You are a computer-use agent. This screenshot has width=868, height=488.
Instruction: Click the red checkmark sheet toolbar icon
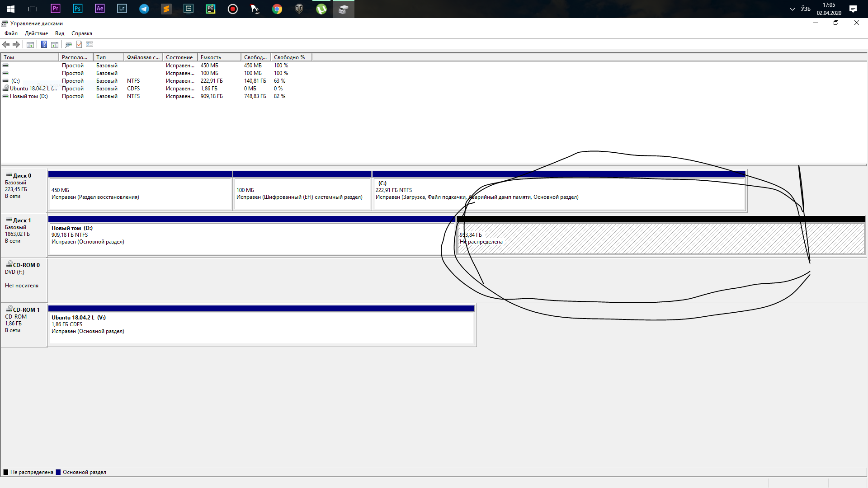coord(79,44)
